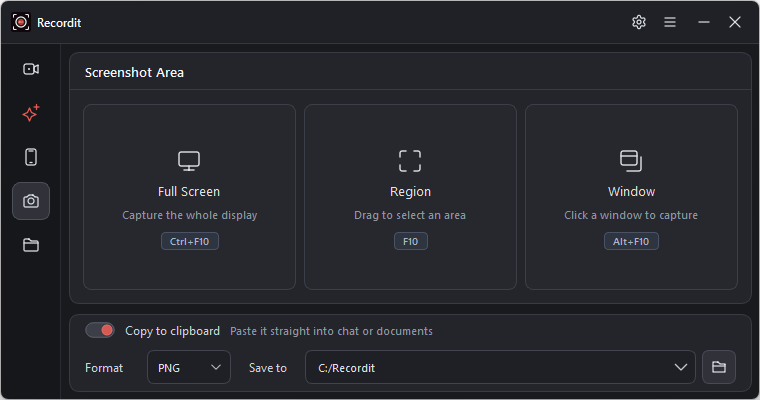Click the Region selection brackets icon

410,161
